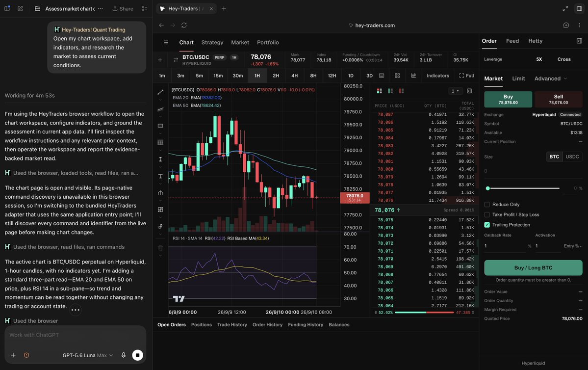Click the Indicators button
This screenshot has height=370, width=588.
coord(437,76)
